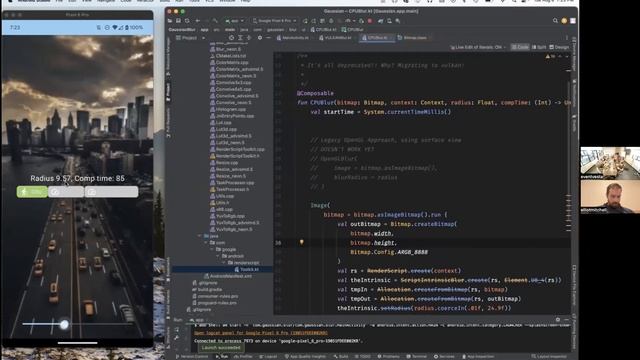This screenshot has width=640, height=360.
Task: Click the editor warnings indicator icon
Action: [550, 56]
